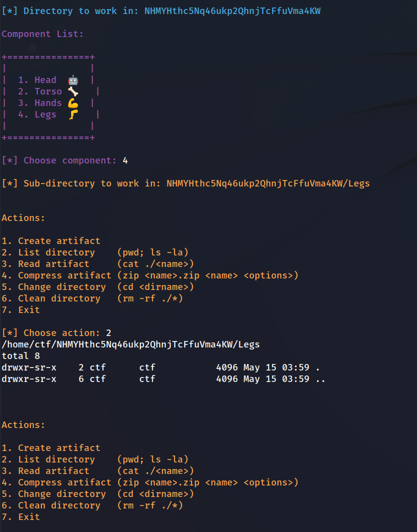Choose the '4. Legs' component entry

(37, 114)
